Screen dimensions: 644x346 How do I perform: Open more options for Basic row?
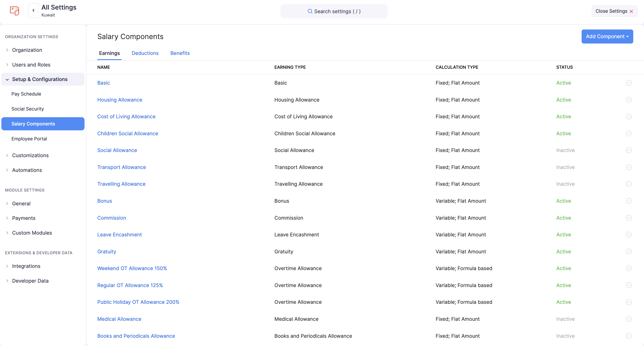[629, 83]
